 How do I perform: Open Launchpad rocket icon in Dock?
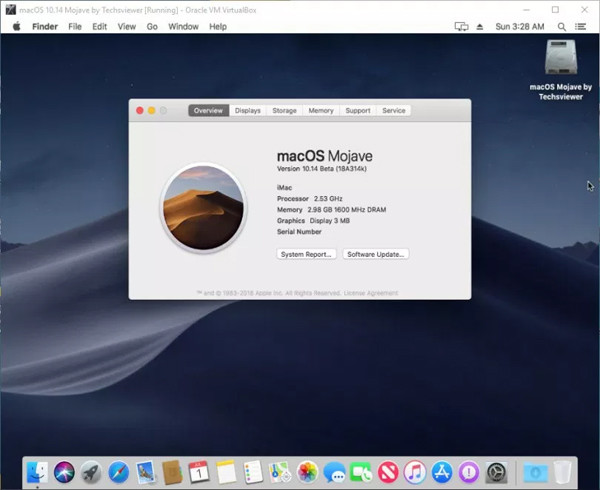click(x=91, y=472)
